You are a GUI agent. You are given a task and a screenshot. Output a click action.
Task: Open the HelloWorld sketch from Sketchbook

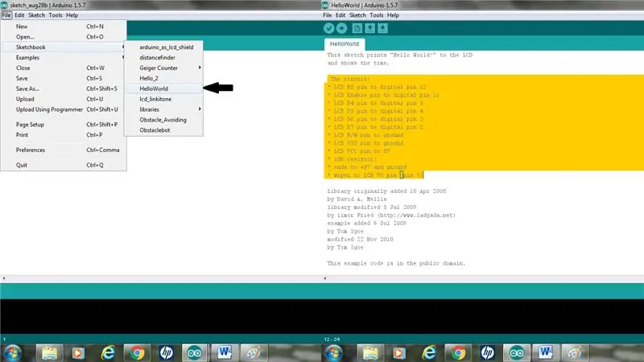[x=163, y=88]
